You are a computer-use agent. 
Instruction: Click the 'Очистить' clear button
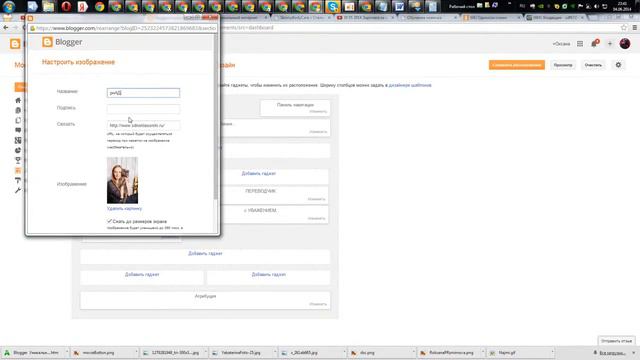[593, 65]
